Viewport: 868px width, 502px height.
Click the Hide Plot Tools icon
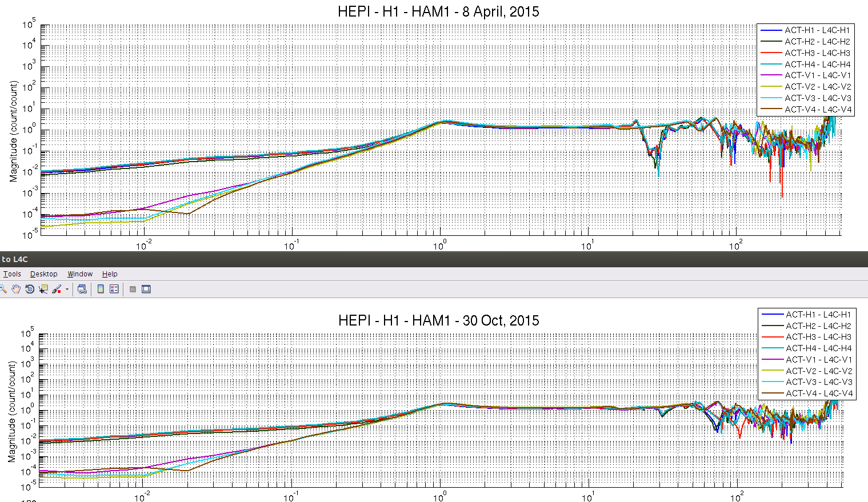(x=133, y=289)
